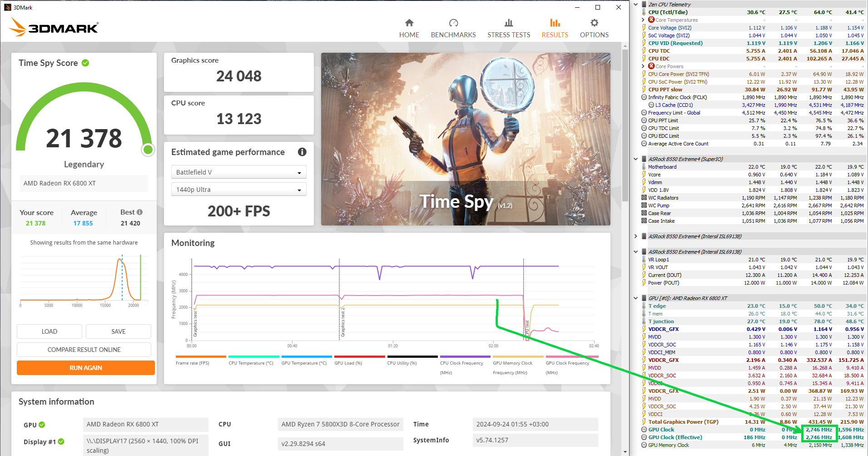This screenshot has width=868, height=456.
Task: Click the green check icon next to GPU
Action: (42, 425)
